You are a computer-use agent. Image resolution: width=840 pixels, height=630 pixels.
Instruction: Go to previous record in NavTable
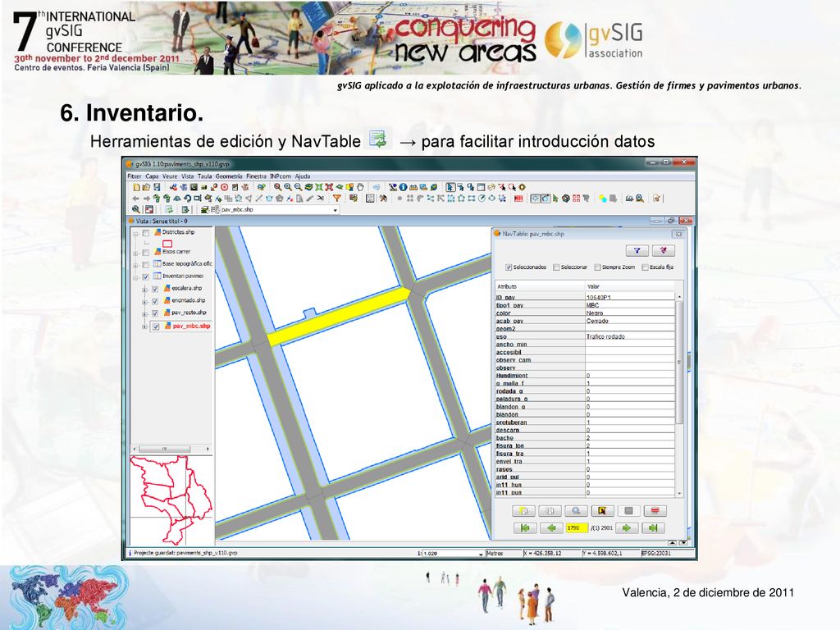coord(551,527)
